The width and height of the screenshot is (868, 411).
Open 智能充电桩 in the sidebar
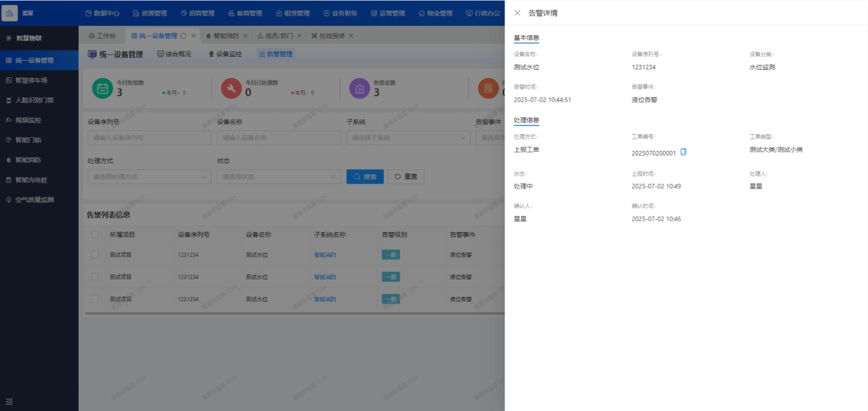coord(39,180)
